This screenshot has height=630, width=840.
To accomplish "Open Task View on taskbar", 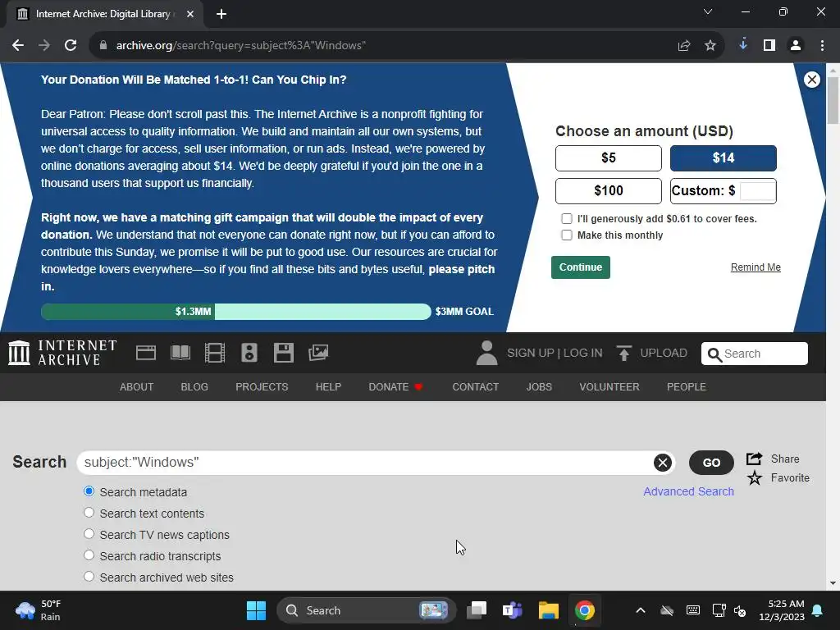I will tap(477, 610).
